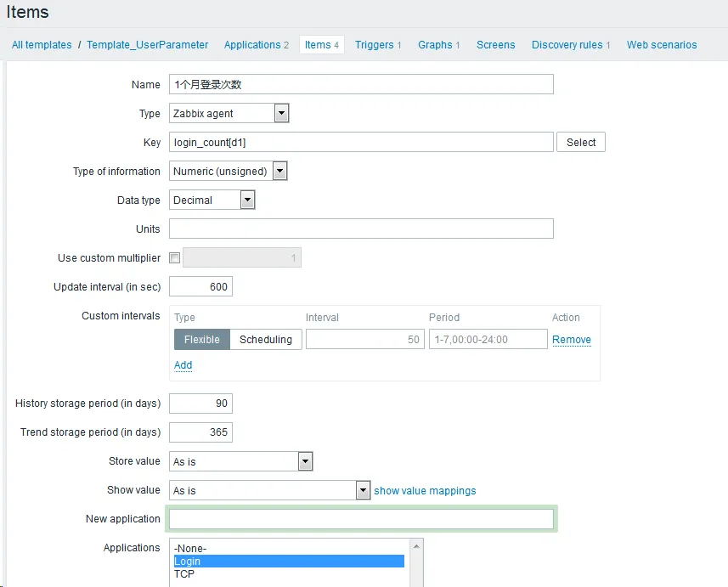
Task: Toggle the Use custom multiplier checkbox
Action: tap(175, 258)
